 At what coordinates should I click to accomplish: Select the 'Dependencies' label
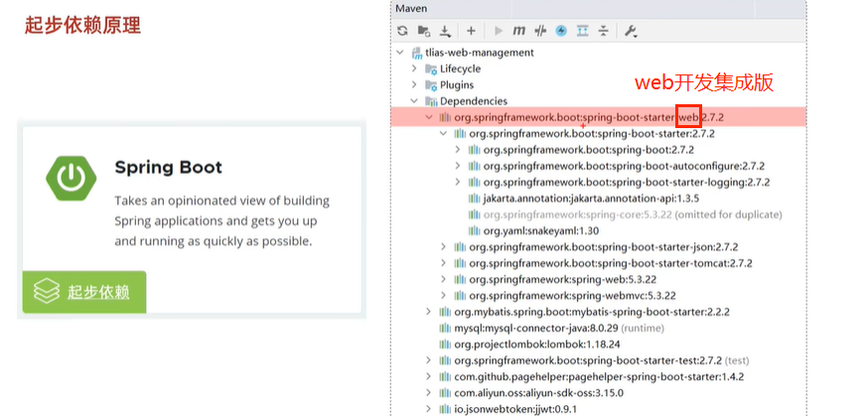click(474, 100)
